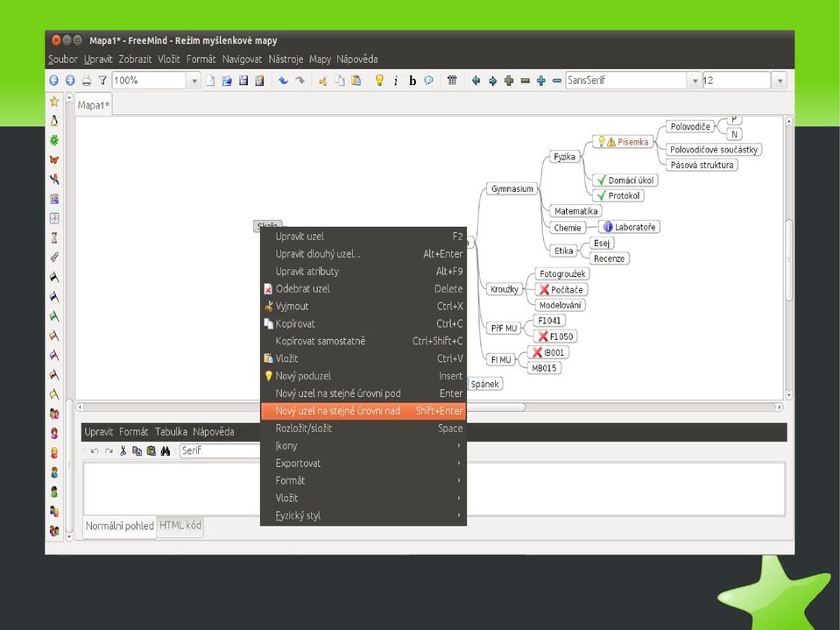Screen dimensions: 840x630
Task: Select the F1050 node
Action: tap(555, 336)
